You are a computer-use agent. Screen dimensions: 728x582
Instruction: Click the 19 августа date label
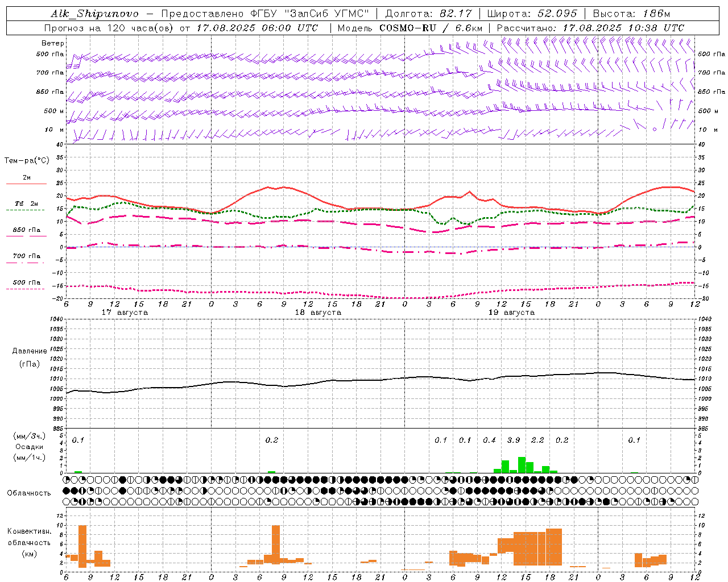511,313
